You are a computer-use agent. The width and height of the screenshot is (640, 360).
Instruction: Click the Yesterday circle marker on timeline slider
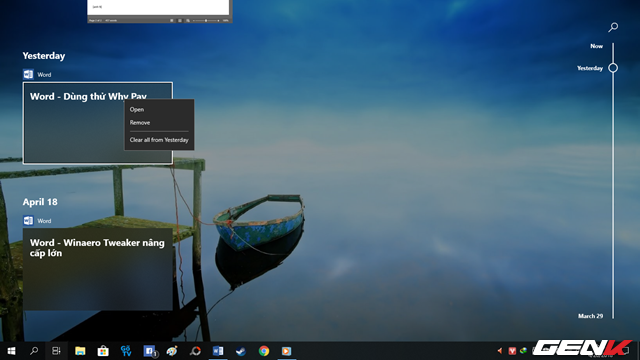tap(613, 68)
